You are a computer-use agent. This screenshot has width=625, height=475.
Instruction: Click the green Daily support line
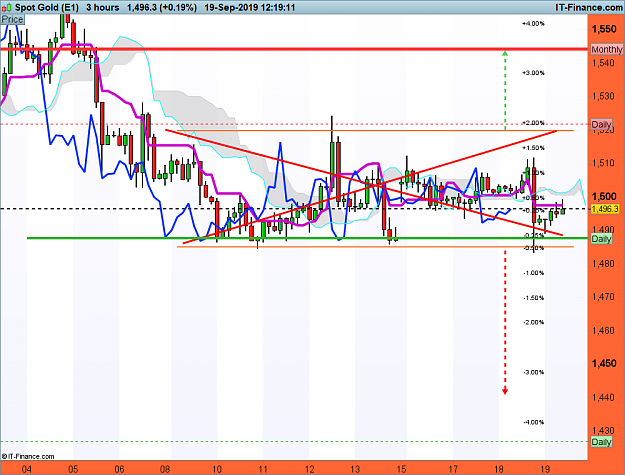pos(307,238)
